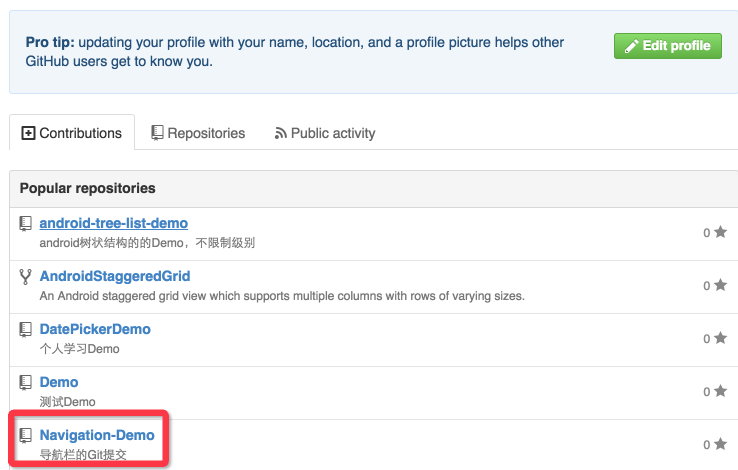Viewport: 738px width, 470px height.
Task: Go to the DatePickerDemo repository
Action: pyautogui.click(x=95, y=329)
